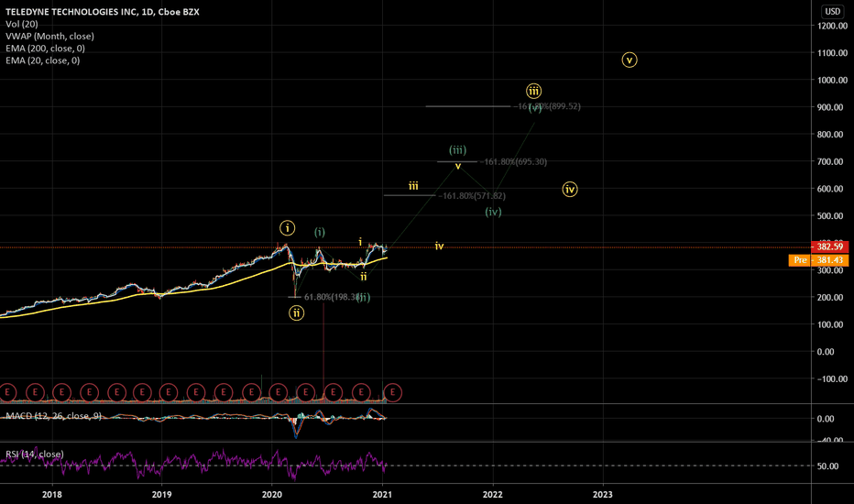Select the circled yellow wave iv label

tap(570, 189)
